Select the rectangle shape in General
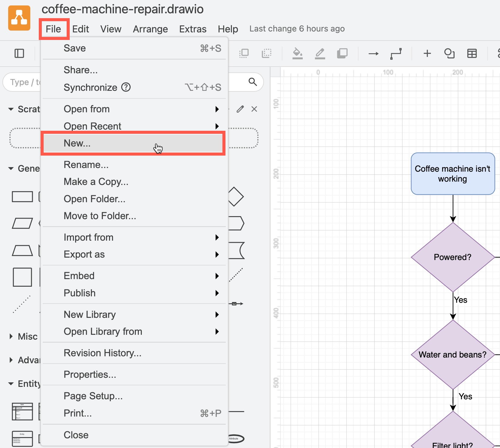The width and height of the screenshot is (500, 448). tap(22, 196)
